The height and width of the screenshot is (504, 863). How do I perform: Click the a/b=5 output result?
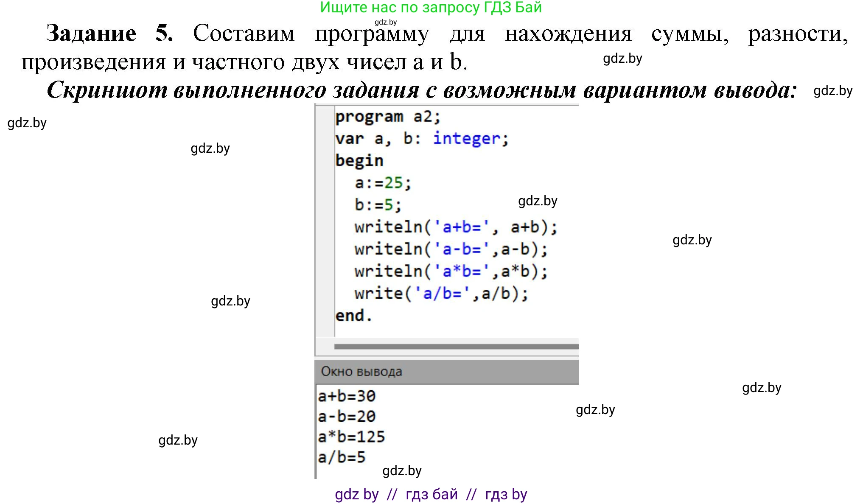[343, 456]
